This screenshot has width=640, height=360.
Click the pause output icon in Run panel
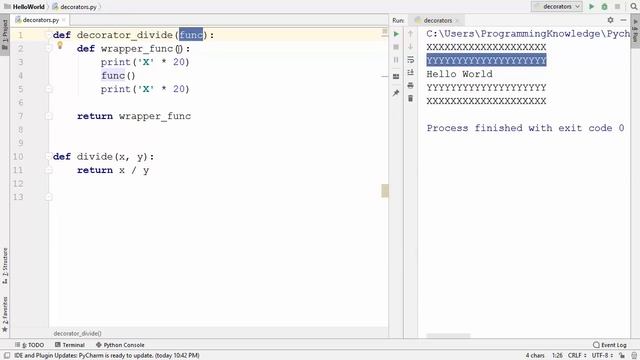pyautogui.click(x=396, y=60)
